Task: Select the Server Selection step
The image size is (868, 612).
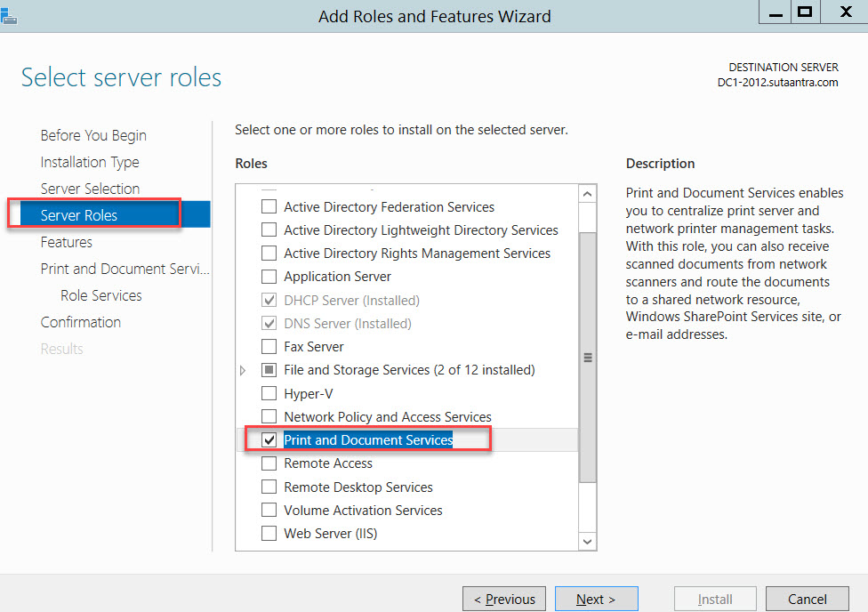Action: tap(90, 188)
